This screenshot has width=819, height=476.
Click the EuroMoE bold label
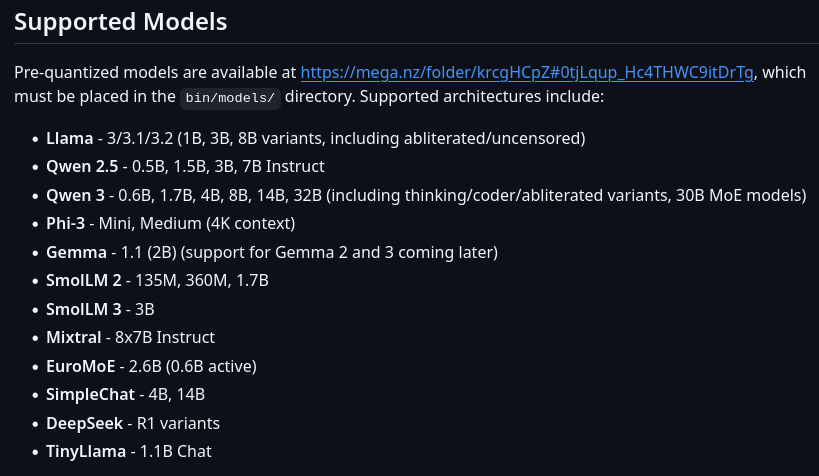(80, 366)
